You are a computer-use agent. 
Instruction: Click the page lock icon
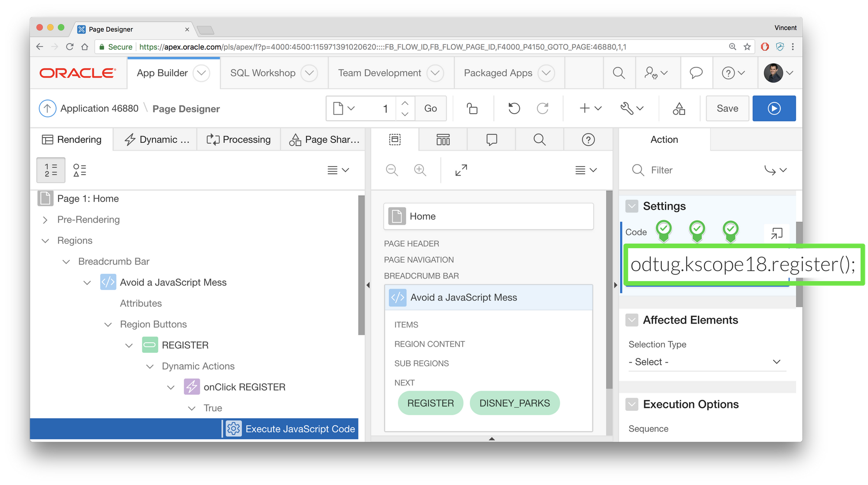point(472,108)
